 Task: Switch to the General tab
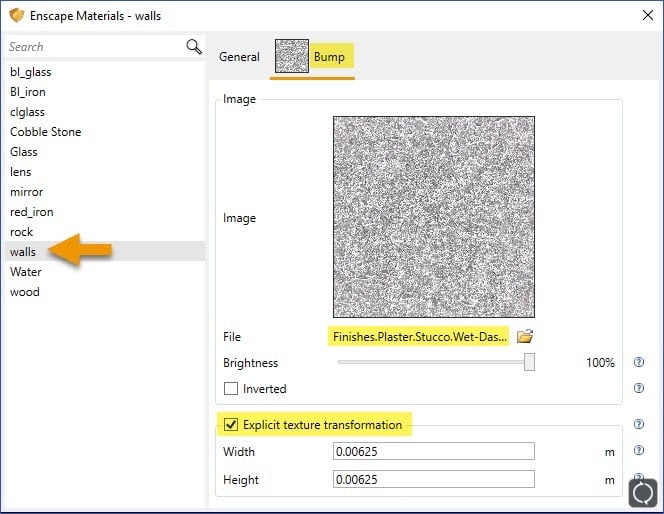(239, 57)
